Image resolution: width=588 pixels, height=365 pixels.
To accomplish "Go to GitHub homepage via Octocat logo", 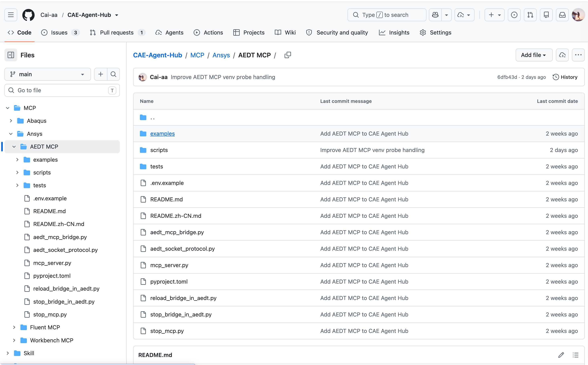I will [28, 15].
